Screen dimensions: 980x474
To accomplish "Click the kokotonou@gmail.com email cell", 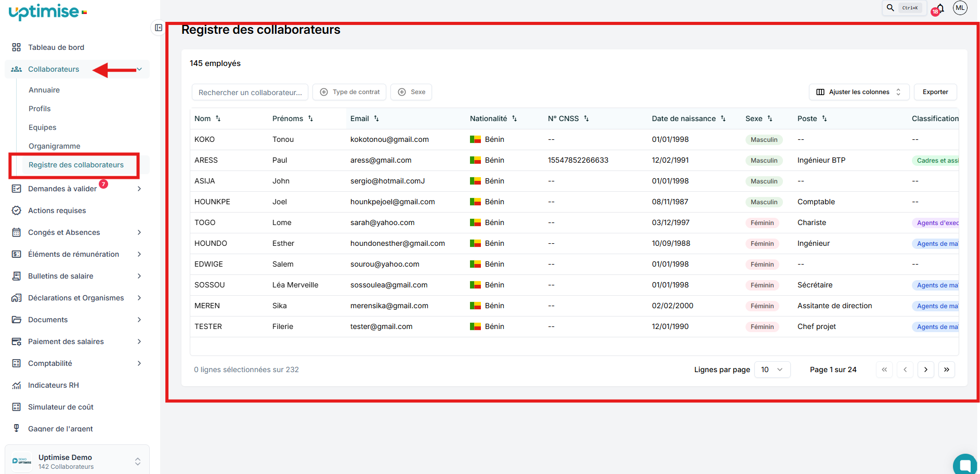I will pyautogui.click(x=389, y=139).
